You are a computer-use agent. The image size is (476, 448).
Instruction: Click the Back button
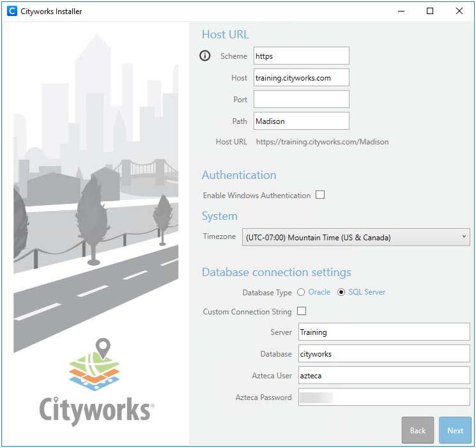(418, 430)
